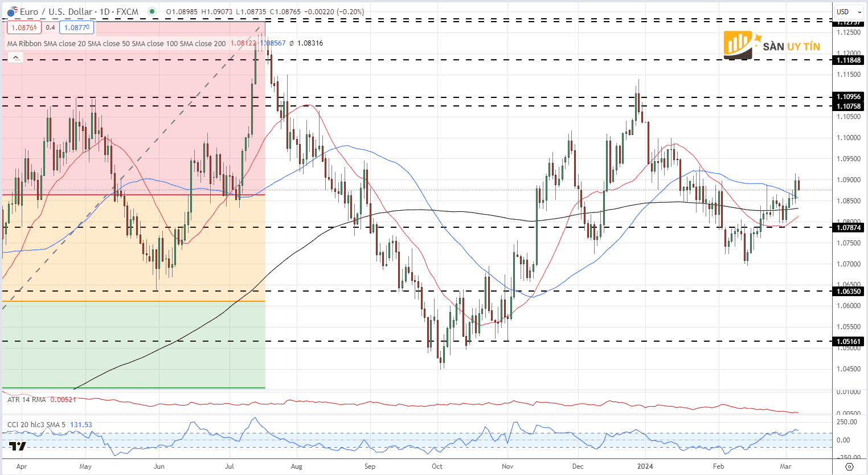Click the 1.06350 price line label
The image size is (868, 475).
(848, 292)
